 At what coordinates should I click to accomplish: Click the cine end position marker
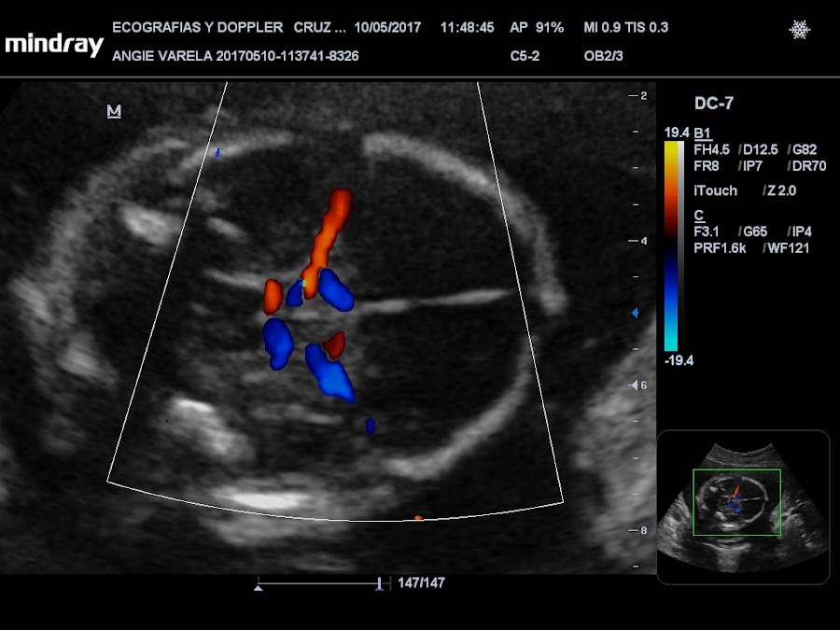coord(379,584)
